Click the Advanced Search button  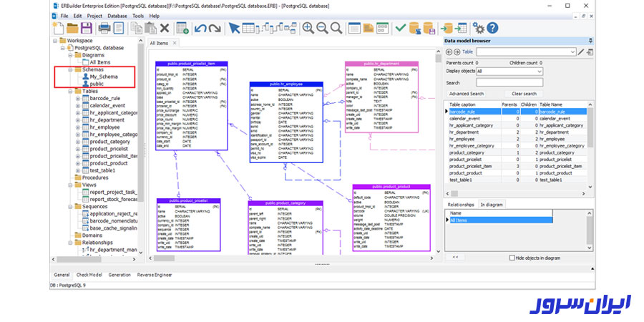tap(466, 94)
